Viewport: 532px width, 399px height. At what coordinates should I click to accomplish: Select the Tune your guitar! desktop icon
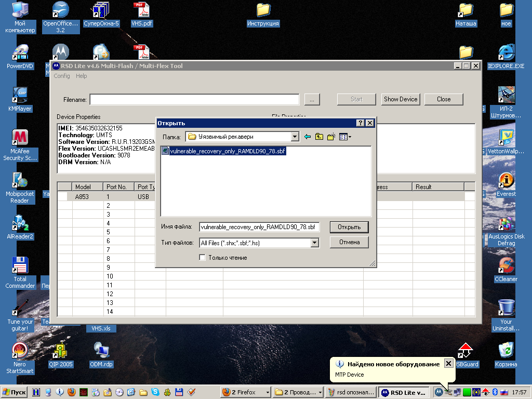(x=20, y=316)
